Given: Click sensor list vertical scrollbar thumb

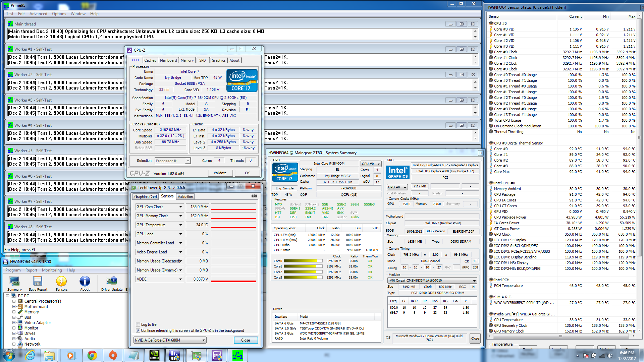Looking at the screenshot, I should pos(639,137).
